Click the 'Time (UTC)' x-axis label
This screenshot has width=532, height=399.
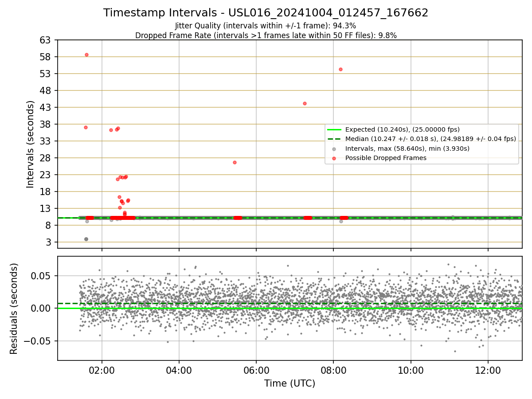pyautogui.click(x=289, y=383)
